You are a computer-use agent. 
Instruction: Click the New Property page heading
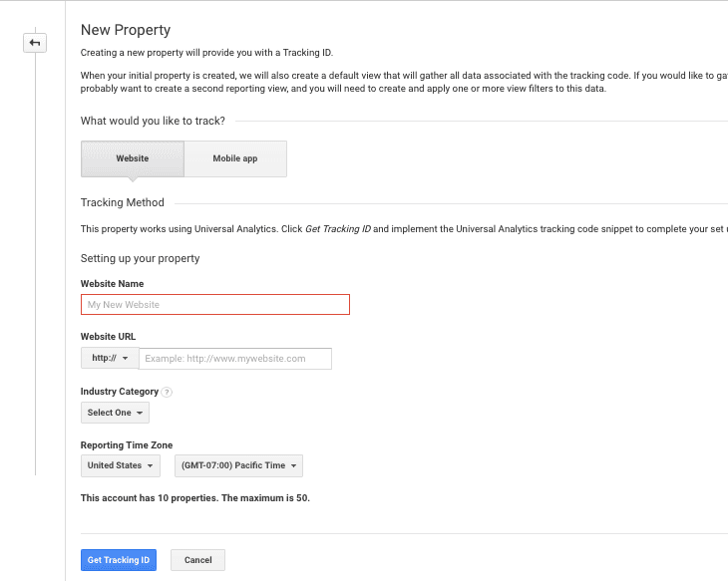126,30
